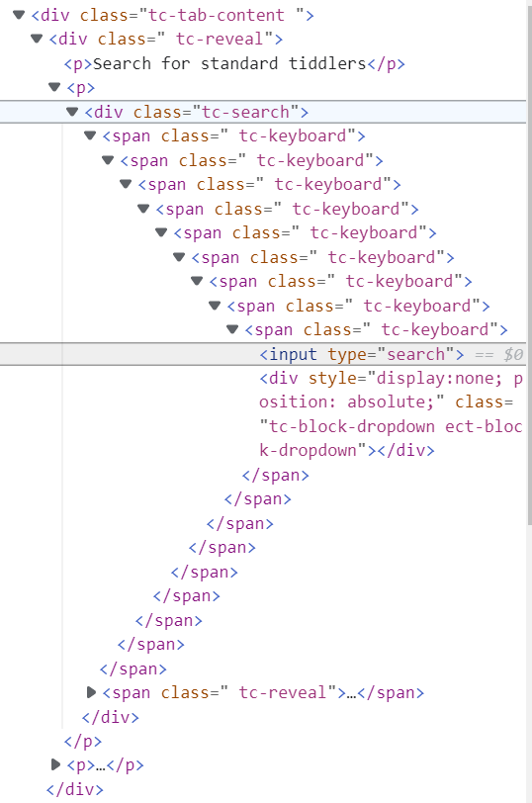Collapse the div with class tc-reveal

click(37, 39)
